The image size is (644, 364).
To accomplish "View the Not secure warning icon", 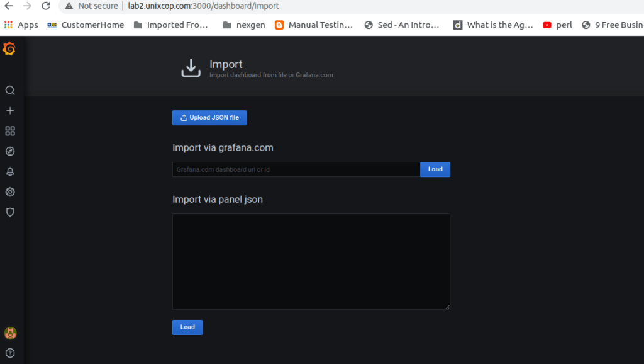I will click(x=69, y=6).
